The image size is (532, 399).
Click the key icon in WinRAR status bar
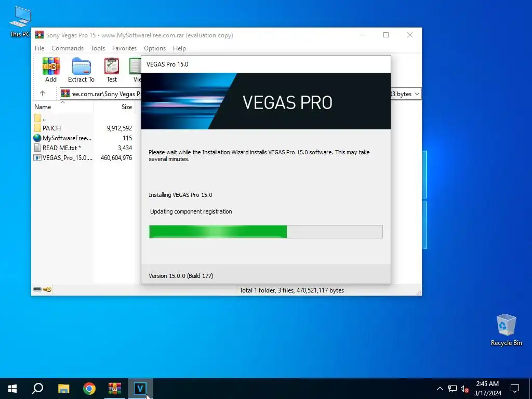coord(47,289)
